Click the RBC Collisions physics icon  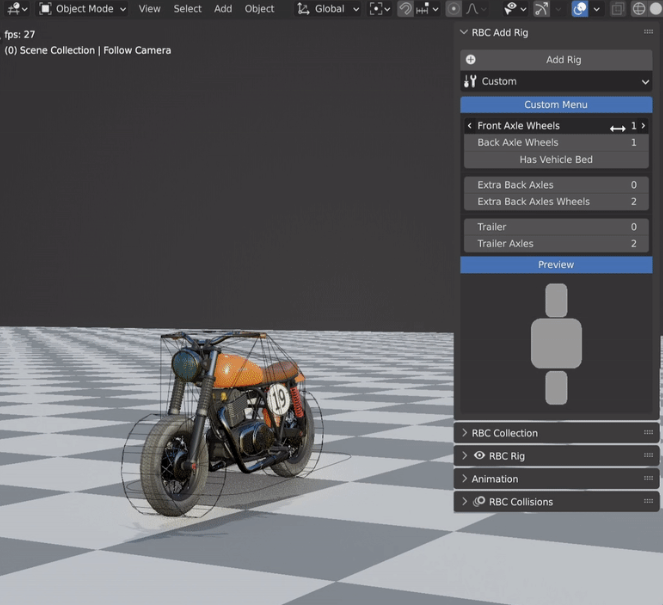pyautogui.click(x=479, y=501)
